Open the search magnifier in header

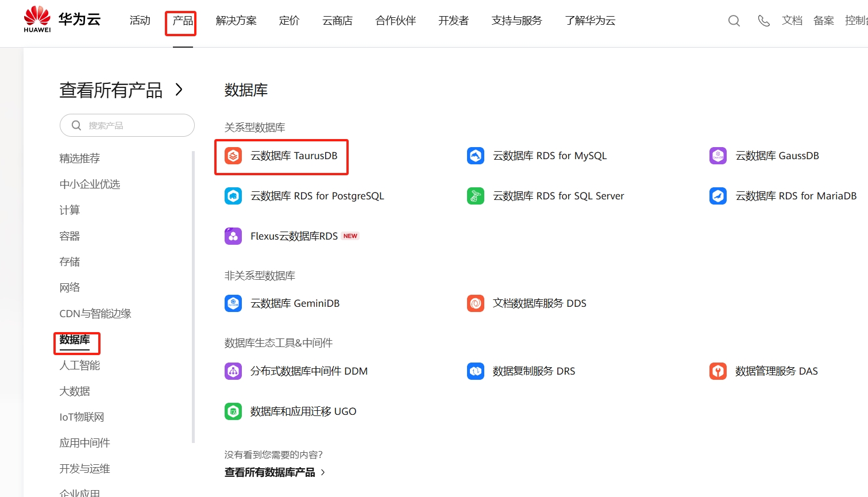(x=734, y=21)
